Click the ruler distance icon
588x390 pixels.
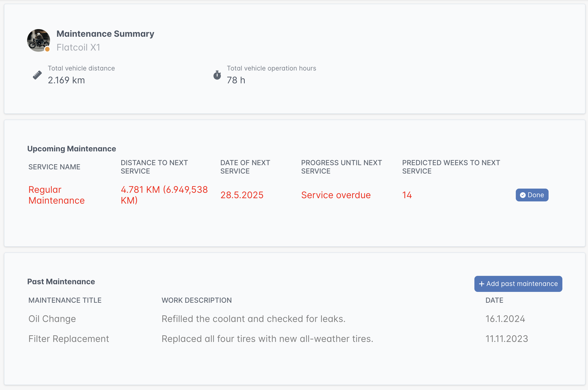click(37, 75)
